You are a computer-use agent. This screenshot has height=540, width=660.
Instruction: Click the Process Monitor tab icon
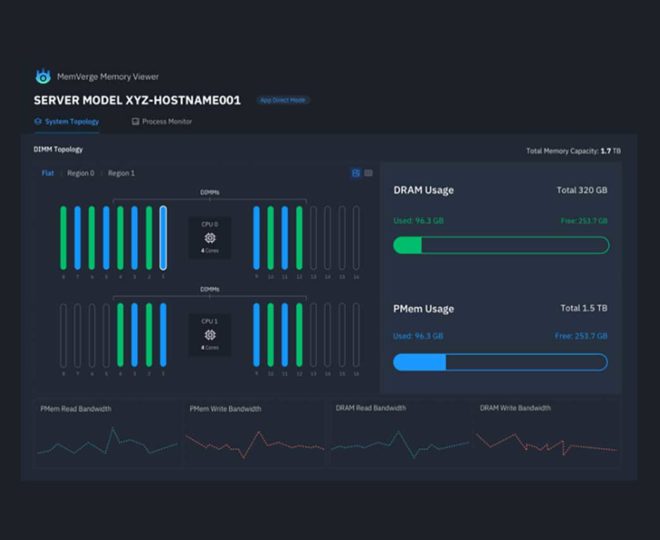tap(135, 121)
